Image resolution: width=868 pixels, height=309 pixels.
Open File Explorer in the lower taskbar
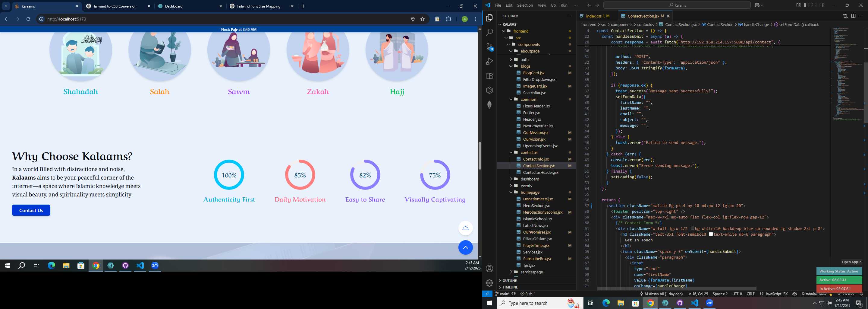[621, 303]
